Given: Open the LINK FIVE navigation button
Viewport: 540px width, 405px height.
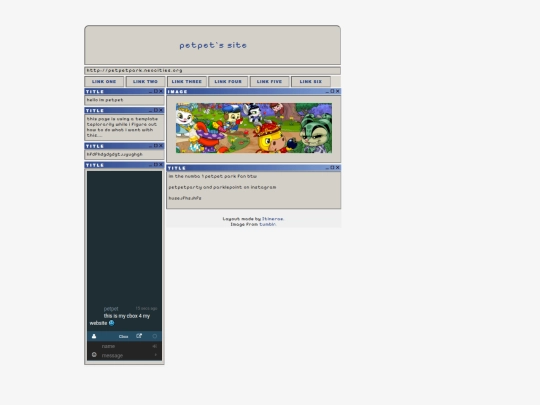Looking at the screenshot, I should (269, 82).
